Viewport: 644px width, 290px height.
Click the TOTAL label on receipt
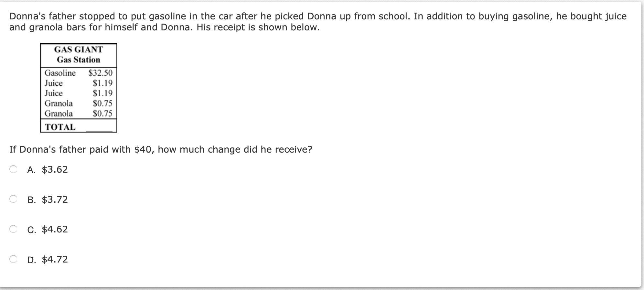click(x=60, y=127)
